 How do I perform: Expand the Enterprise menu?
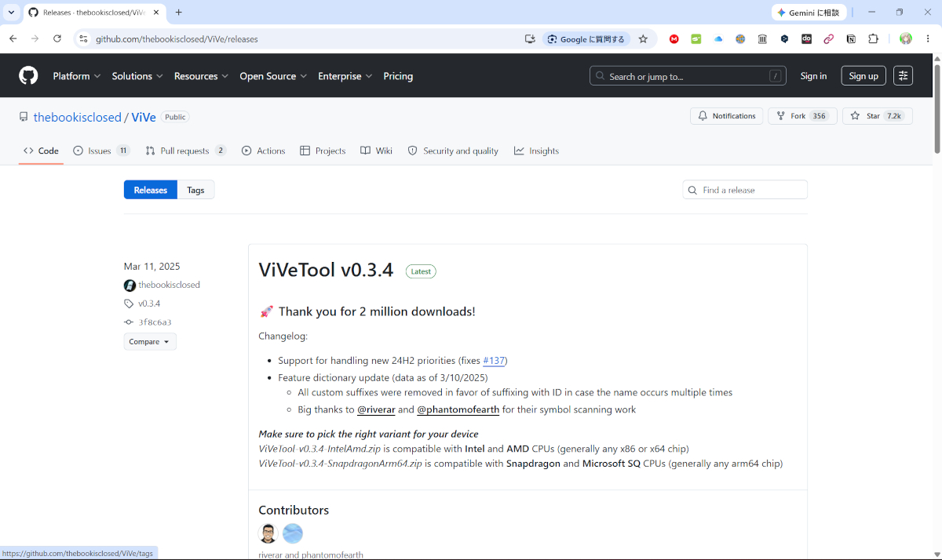345,76
